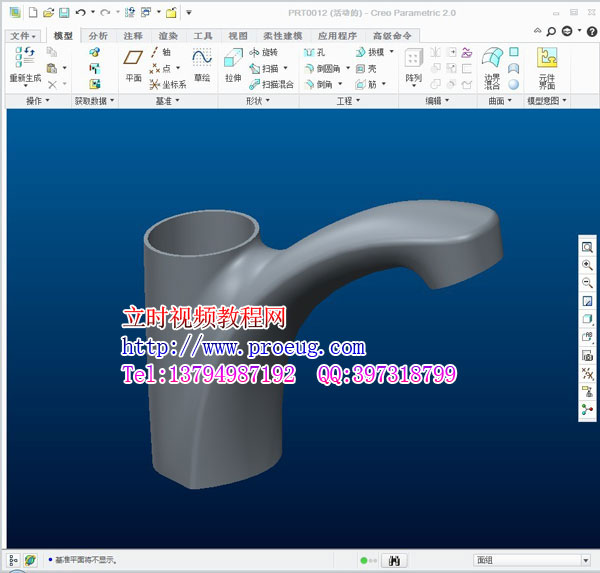The image size is (600, 573).
Task: Start a Sketch (草绘)
Action: pyautogui.click(x=202, y=65)
